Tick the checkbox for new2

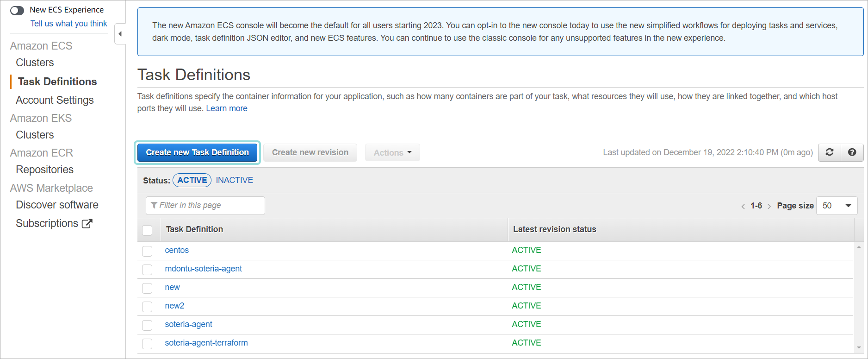(x=147, y=307)
